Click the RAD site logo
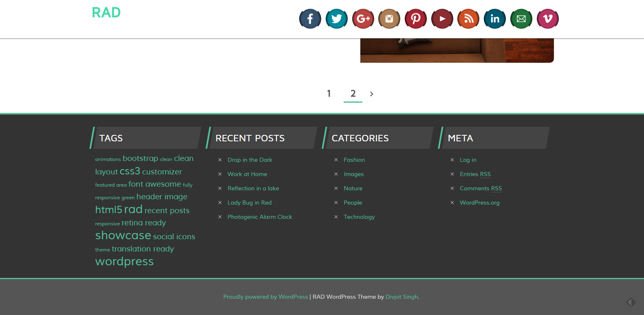This screenshot has height=315, width=644. point(106,13)
